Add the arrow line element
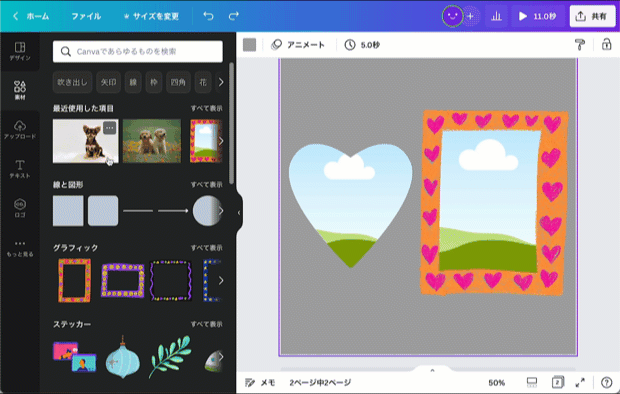620x394 pixels. (x=173, y=211)
